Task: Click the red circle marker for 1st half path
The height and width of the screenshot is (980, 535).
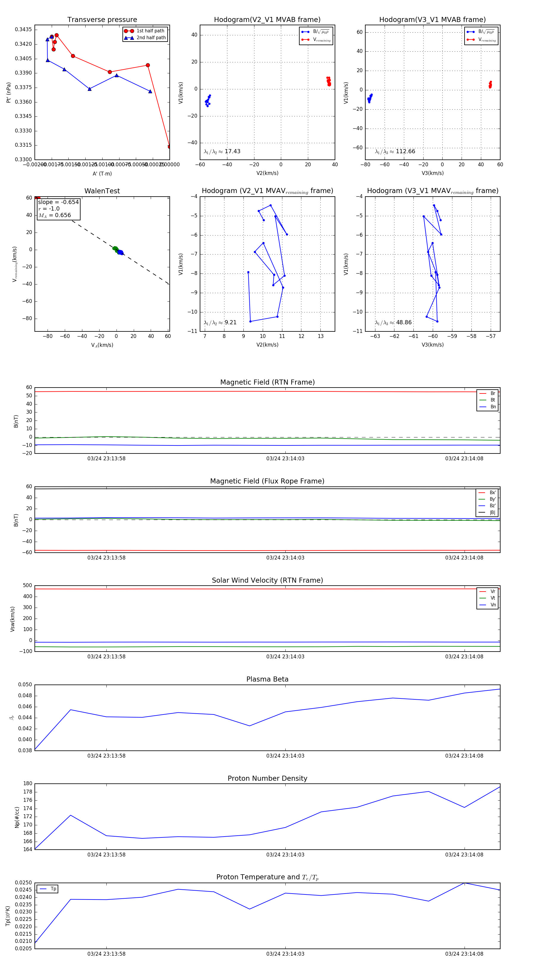Action: coord(129,31)
